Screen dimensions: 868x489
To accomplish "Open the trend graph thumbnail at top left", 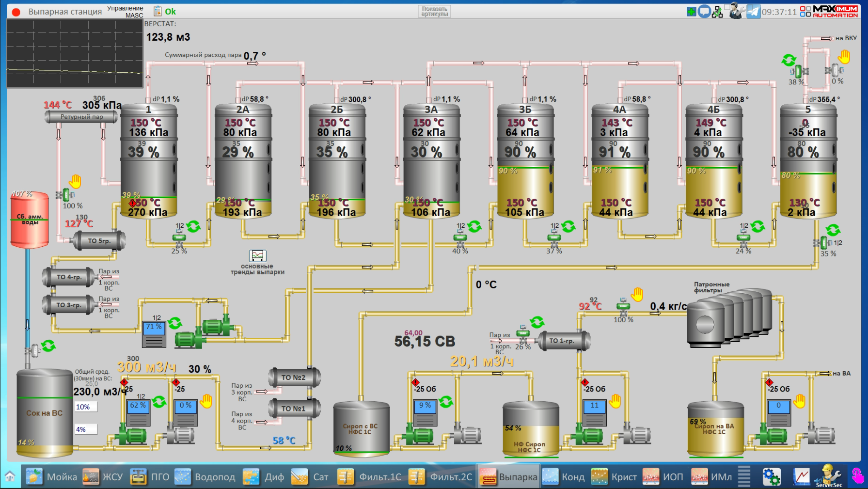I will click(x=75, y=54).
